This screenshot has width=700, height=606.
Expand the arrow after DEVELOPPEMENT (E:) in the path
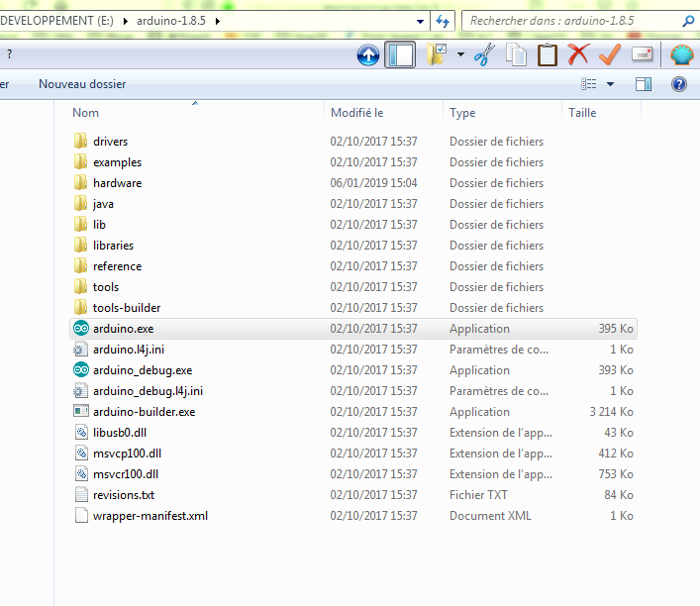click(126, 21)
